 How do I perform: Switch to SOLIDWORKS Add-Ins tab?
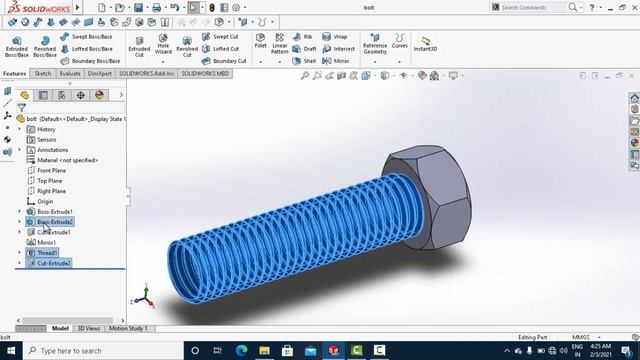147,73
